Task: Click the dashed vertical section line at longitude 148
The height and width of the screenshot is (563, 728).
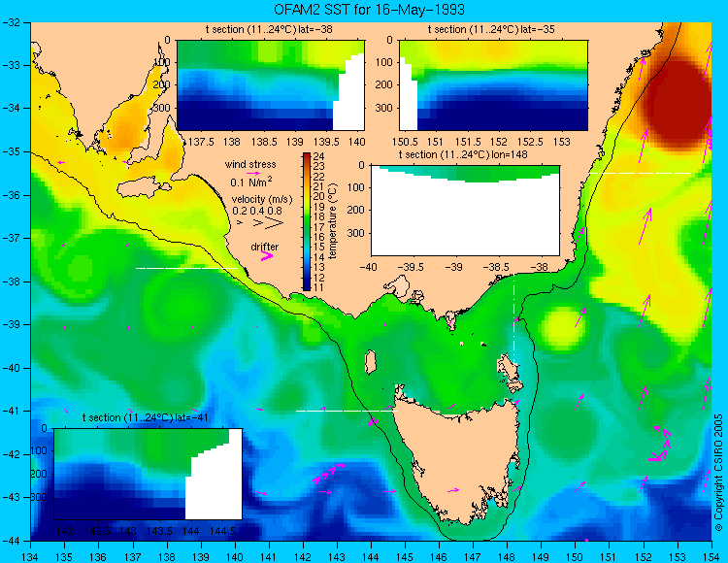Action: pyautogui.click(x=513, y=320)
